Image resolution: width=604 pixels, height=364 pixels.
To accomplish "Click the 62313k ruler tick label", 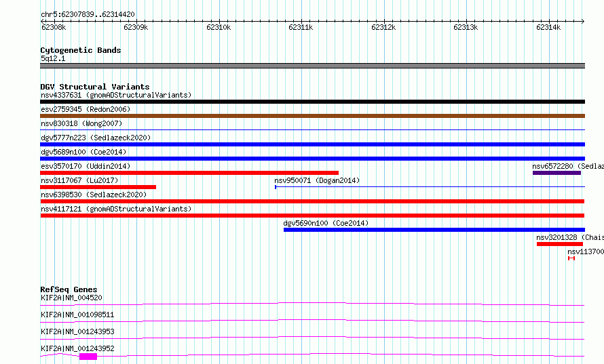I will tap(466, 27).
